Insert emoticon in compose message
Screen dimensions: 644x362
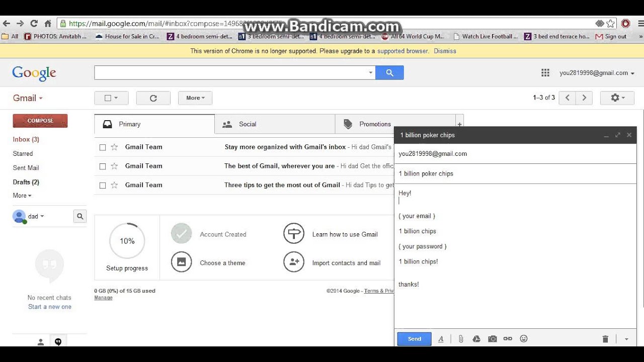tap(524, 339)
